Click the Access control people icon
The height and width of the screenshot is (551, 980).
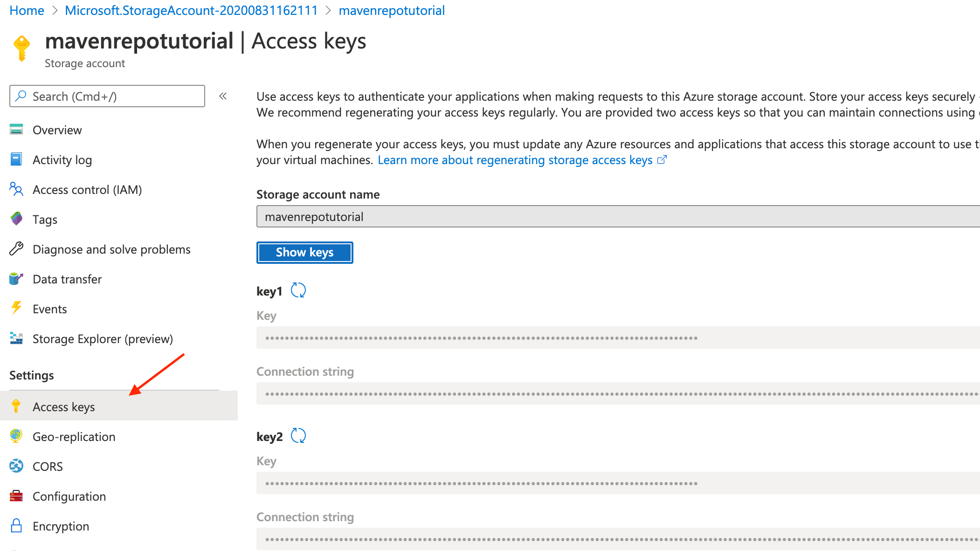[x=16, y=189]
